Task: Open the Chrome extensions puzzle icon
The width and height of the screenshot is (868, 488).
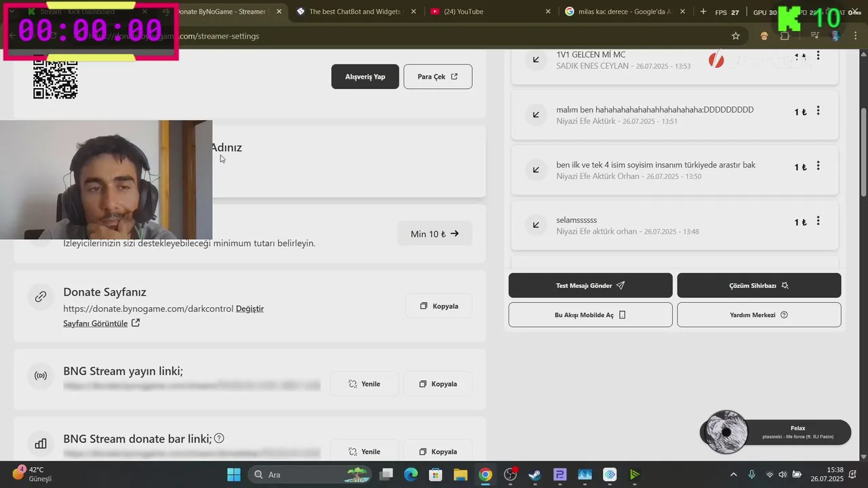Action: pos(785,36)
